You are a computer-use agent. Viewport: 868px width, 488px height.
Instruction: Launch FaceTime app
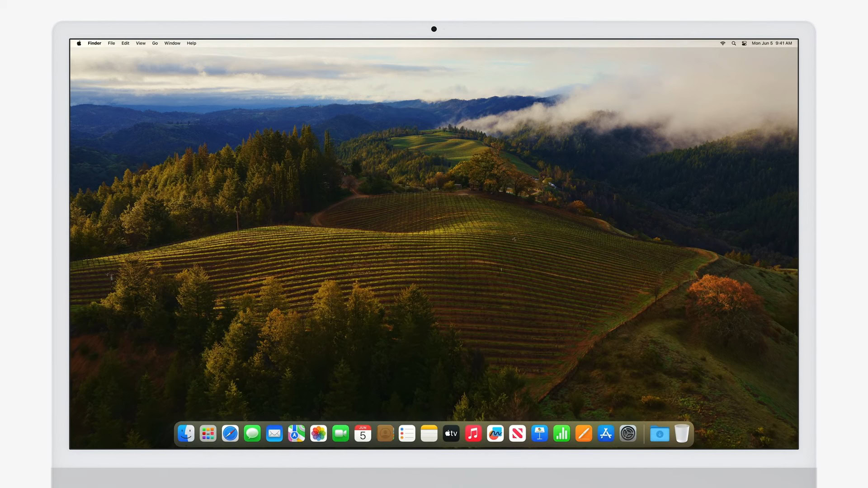[340, 434]
